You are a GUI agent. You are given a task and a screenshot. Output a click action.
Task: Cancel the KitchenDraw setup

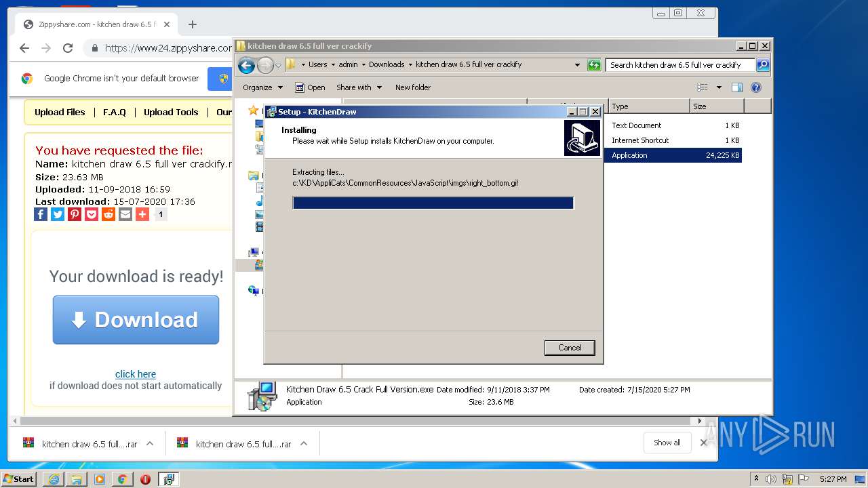570,348
